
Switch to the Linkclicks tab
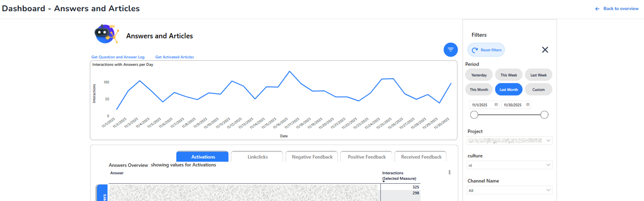pyautogui.click(x=257, y=157)
